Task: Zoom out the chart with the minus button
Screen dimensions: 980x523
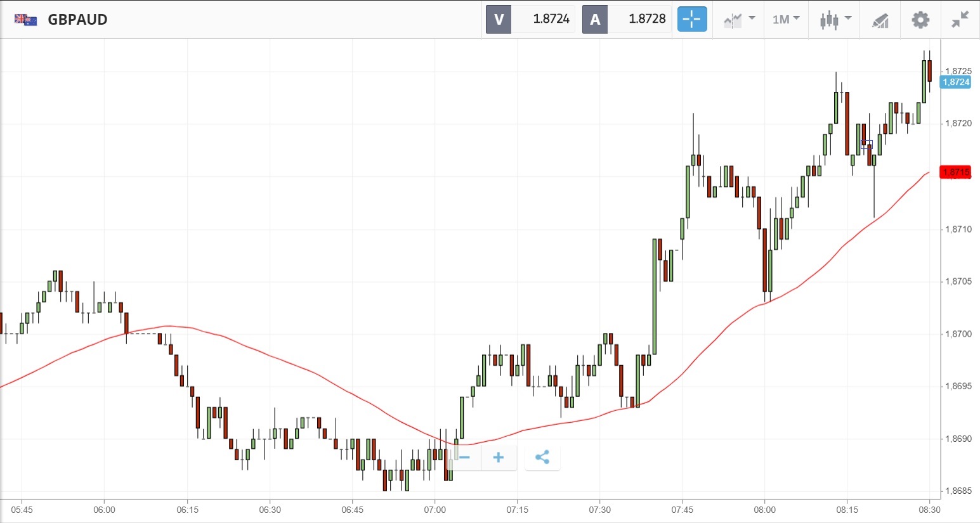Action: click(464, 457)
